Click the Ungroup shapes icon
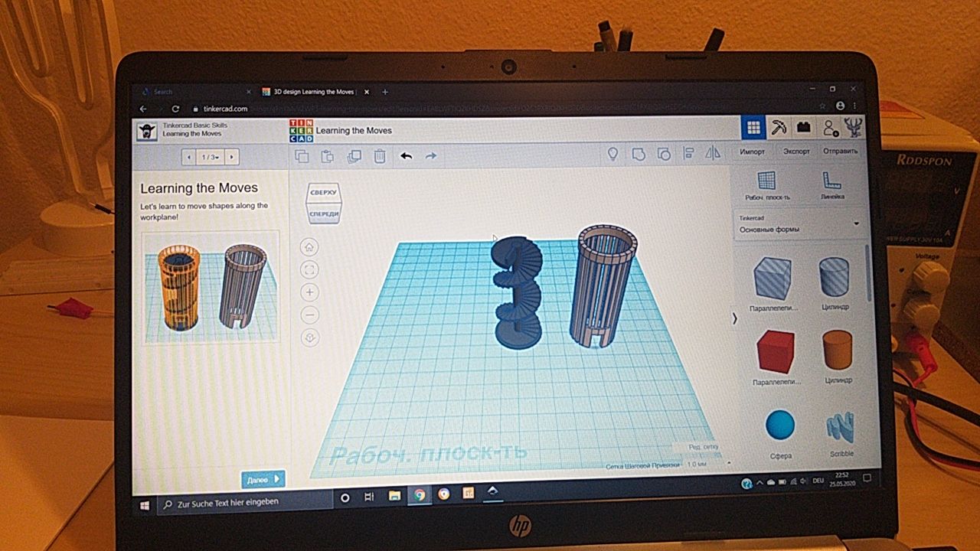Image resolution: width=980 pixels, height=551 pixels. tap(663, 154)
